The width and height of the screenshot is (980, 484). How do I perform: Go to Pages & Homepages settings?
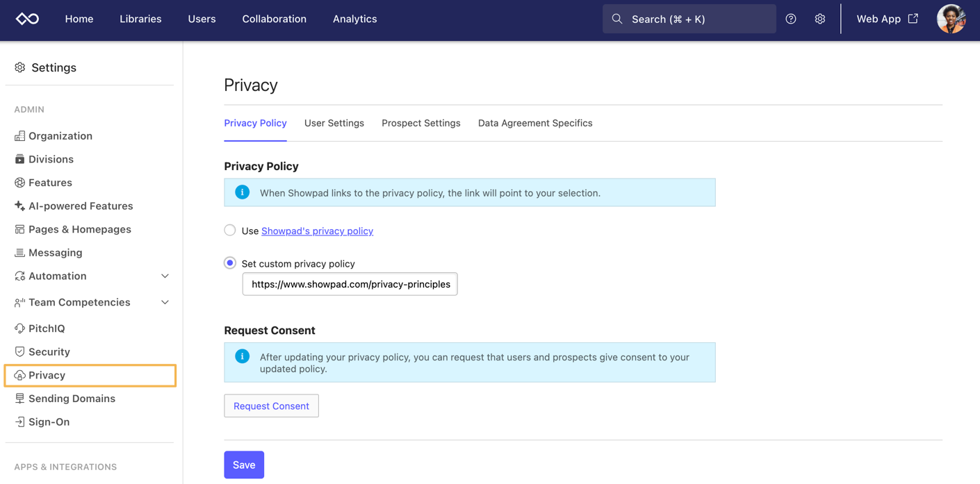(x=80, y=229)
